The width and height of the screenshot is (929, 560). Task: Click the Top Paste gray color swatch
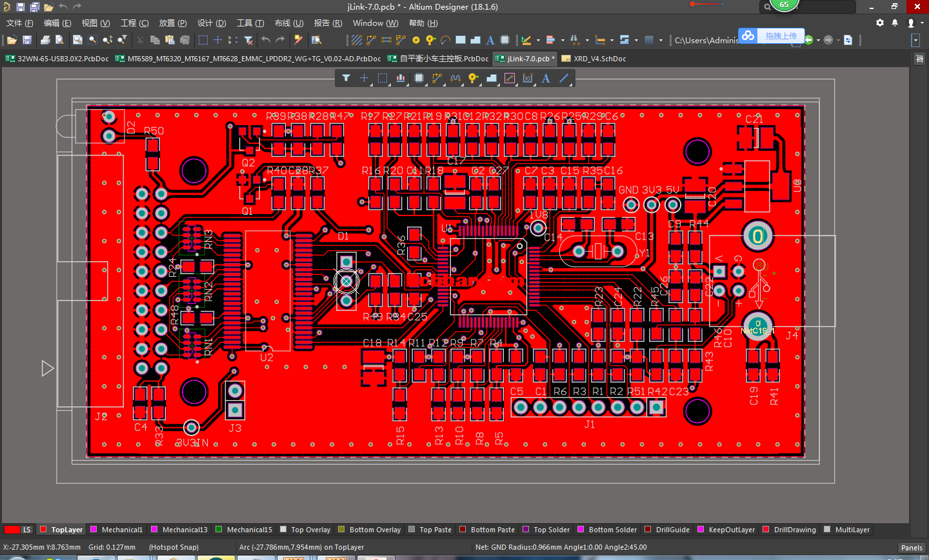coord(412,529)
